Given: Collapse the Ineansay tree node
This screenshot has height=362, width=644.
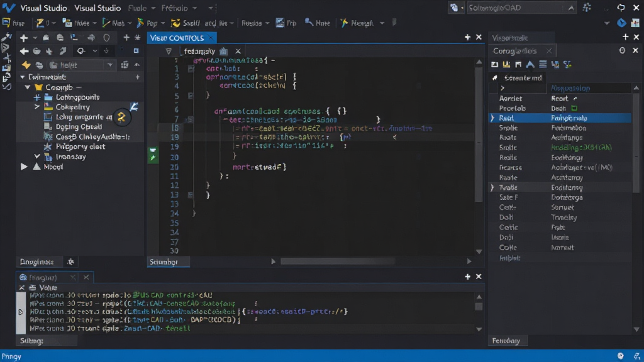Looking at the screenshot, I should (37, 156).
